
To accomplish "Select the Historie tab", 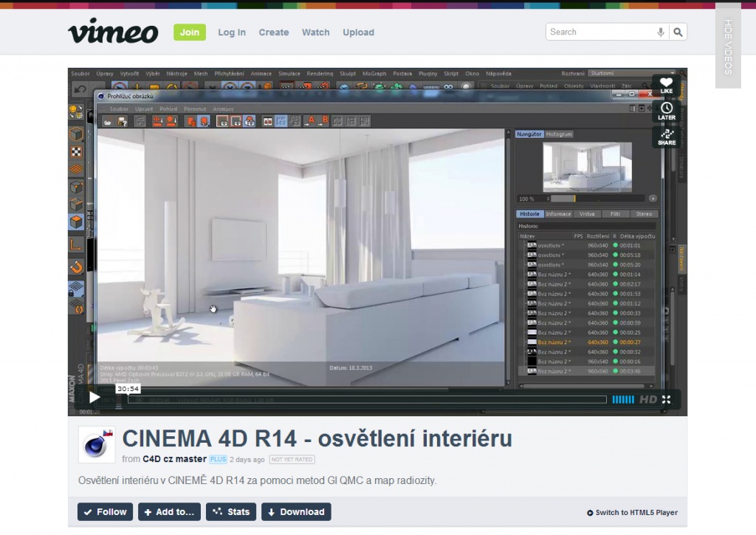I will [x=530, y=214].
